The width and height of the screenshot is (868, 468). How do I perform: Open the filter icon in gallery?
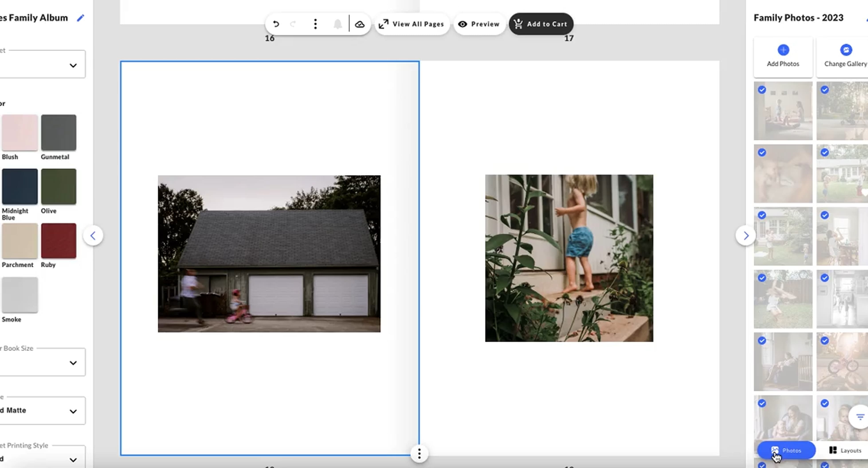click(x=860, y=417)
